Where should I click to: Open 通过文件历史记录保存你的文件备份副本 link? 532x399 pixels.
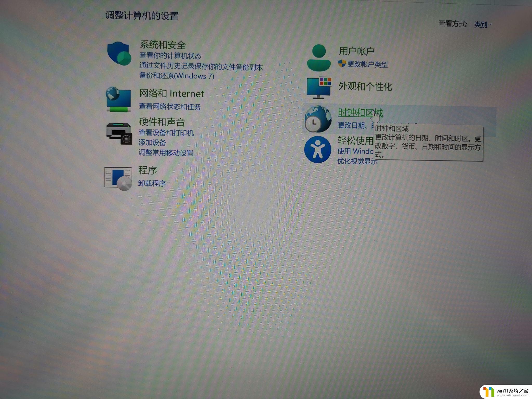click(201, 66)
